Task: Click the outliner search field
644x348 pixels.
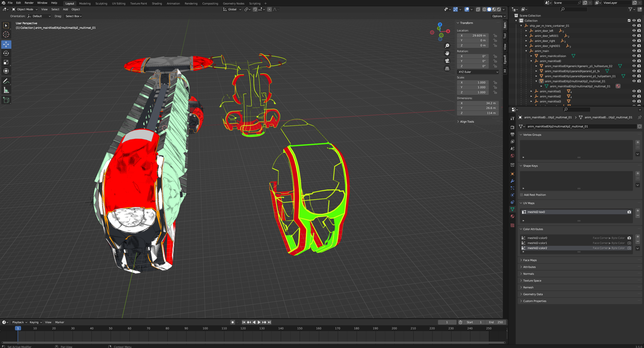Action: click(x=573, y=9)
